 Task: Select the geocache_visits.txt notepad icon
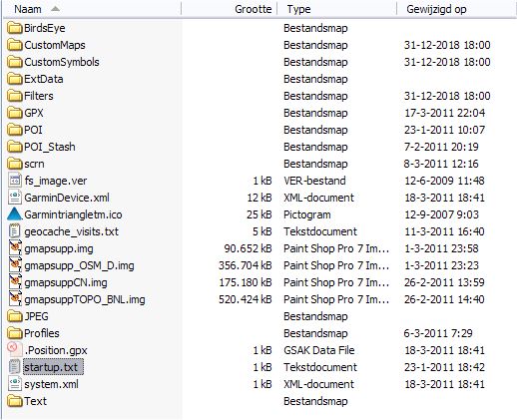pyautogui.click(x=15, y=231)
